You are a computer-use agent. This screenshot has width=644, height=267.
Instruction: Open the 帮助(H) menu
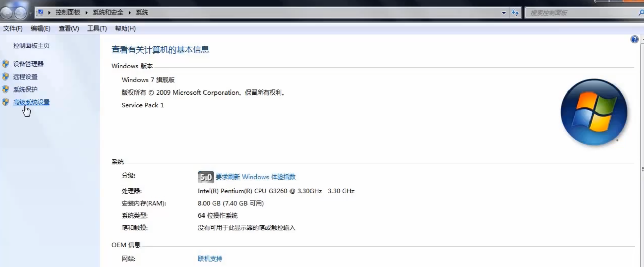125,28
